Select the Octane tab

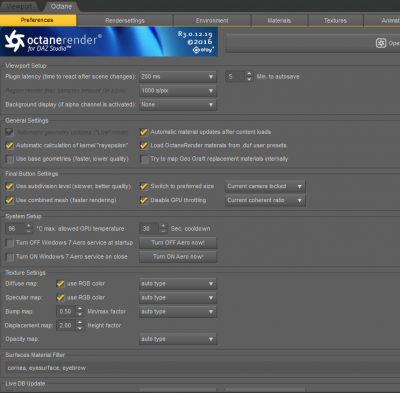pos(61,6)
